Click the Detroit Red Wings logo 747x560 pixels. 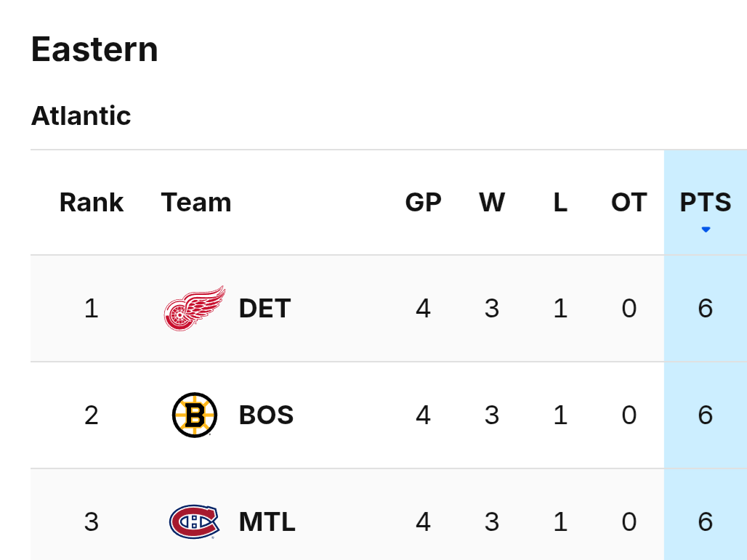point(194,309)
